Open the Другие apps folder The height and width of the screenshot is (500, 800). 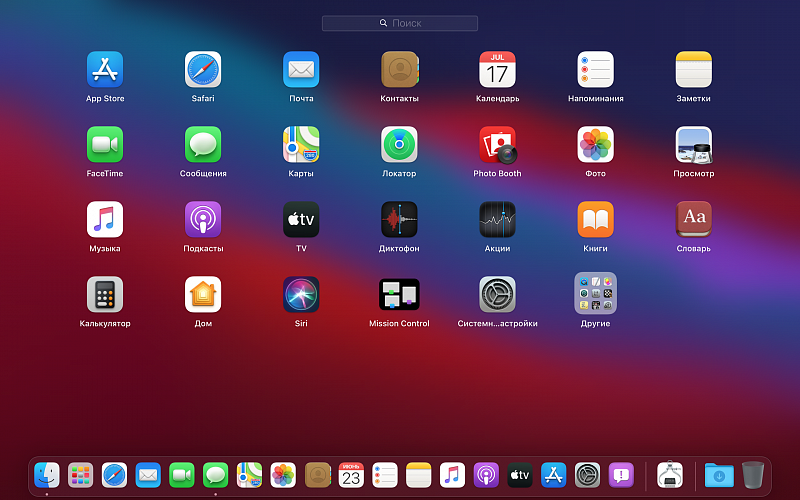[x=595, y=294]
